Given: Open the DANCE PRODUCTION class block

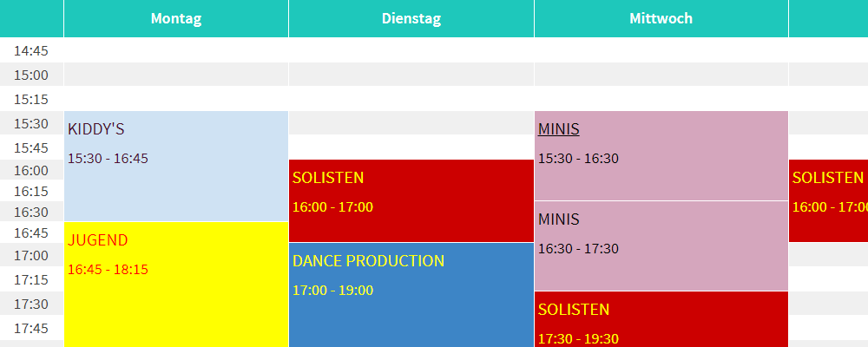Looking at the screenshot, I should coord(411,294).
